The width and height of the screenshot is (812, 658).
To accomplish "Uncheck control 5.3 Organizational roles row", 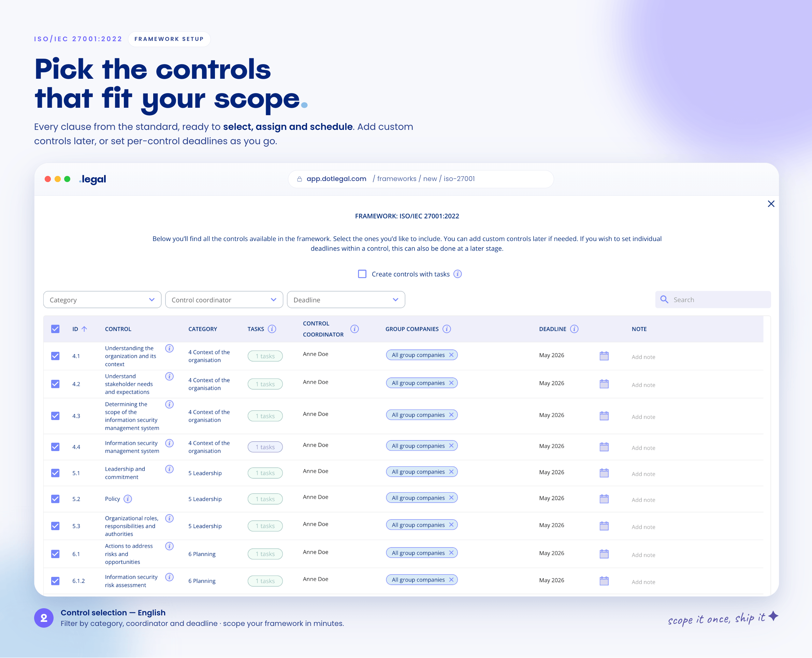I will tap(55, 526).
